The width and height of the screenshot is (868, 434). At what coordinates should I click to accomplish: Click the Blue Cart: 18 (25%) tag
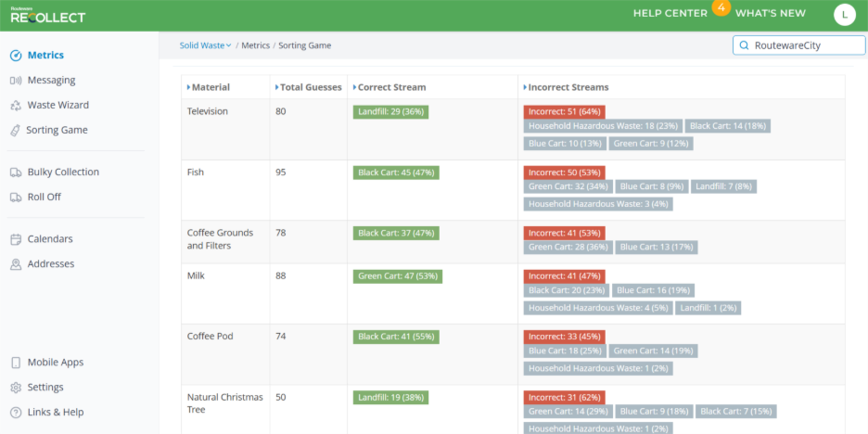(565, 351)
